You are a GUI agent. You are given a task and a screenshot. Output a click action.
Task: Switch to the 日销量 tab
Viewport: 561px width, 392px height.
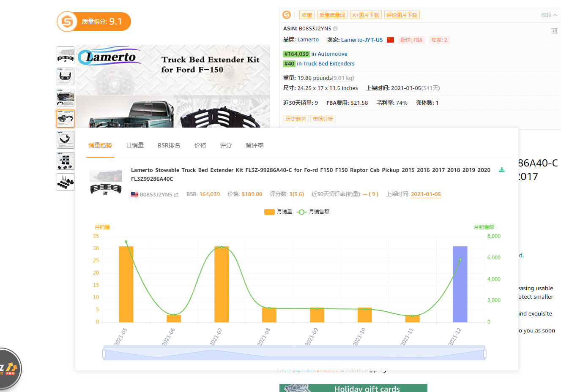(x=135, y=145)
